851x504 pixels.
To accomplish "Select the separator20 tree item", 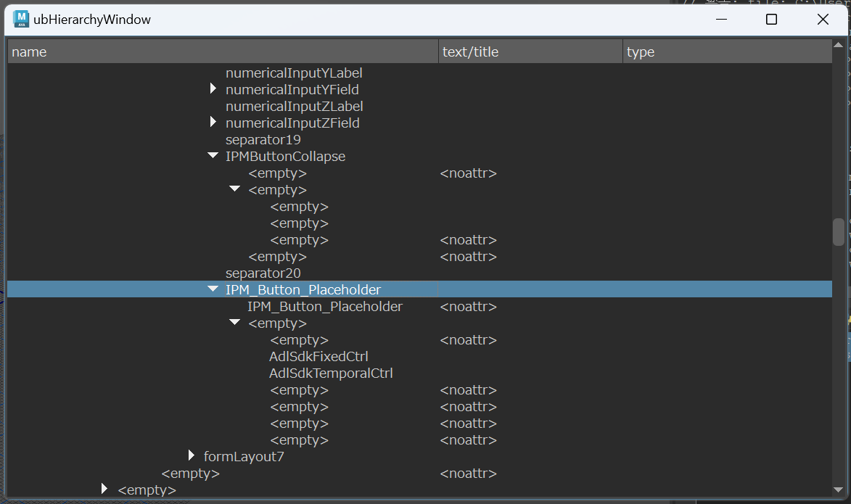I will pos(263,273).
